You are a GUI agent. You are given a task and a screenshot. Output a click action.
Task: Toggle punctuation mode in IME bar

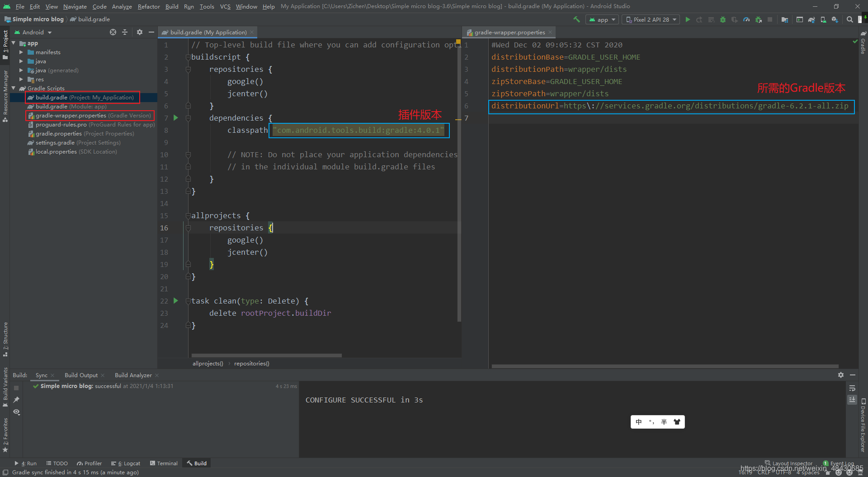point(651,422)
